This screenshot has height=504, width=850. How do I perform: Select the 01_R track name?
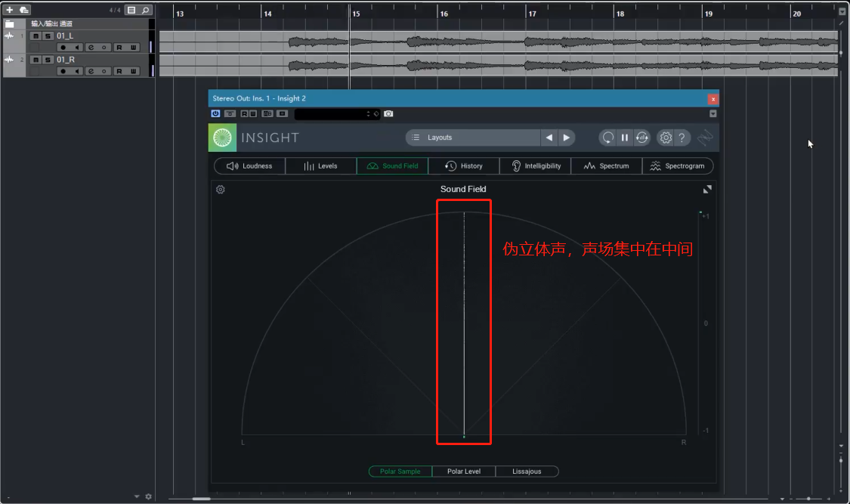[x=66, y=60]
